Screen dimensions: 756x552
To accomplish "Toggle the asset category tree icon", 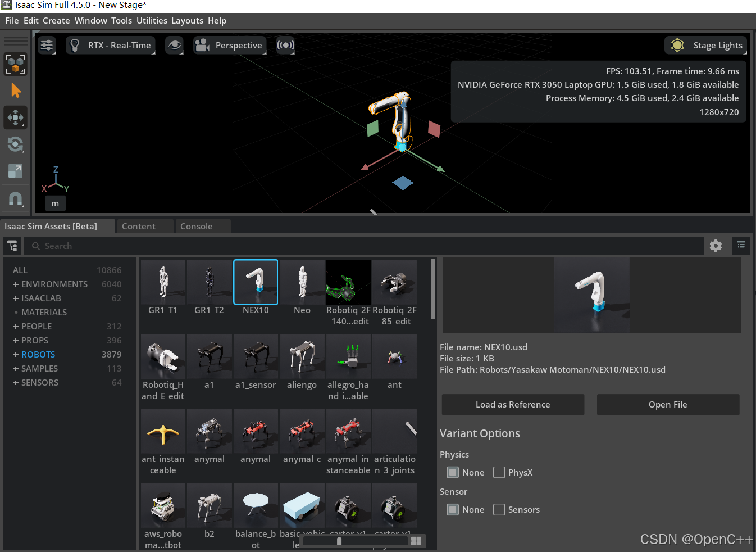I will coord(12,246).
